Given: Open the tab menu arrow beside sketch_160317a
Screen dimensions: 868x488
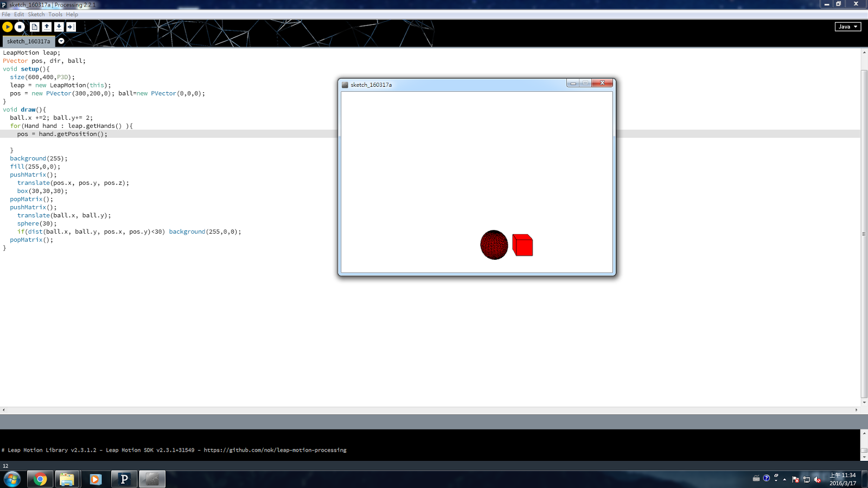Looking at the screenshot, I should coord(61,41).
